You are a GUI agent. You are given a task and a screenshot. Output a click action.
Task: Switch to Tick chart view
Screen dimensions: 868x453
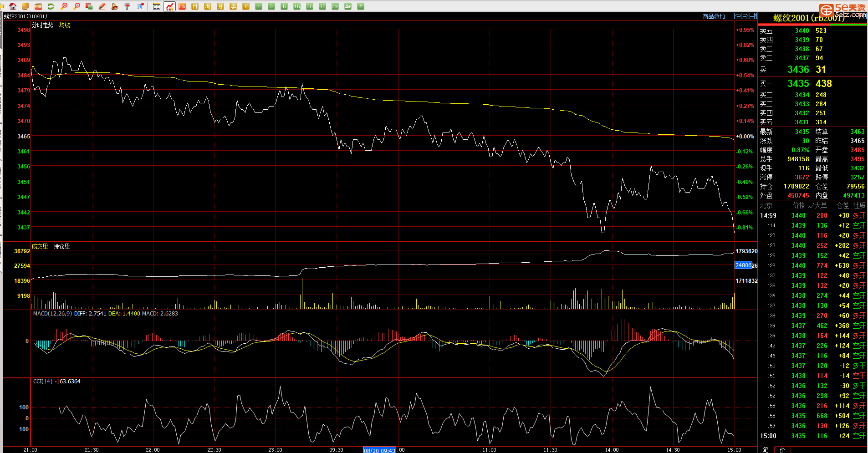(x=182, y=6)
